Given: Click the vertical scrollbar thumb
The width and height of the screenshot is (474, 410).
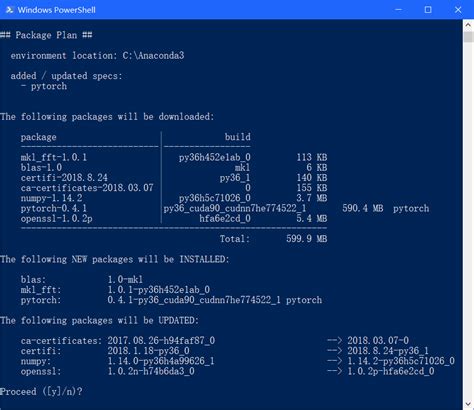Looking at the screenshot, I should 468,37.
